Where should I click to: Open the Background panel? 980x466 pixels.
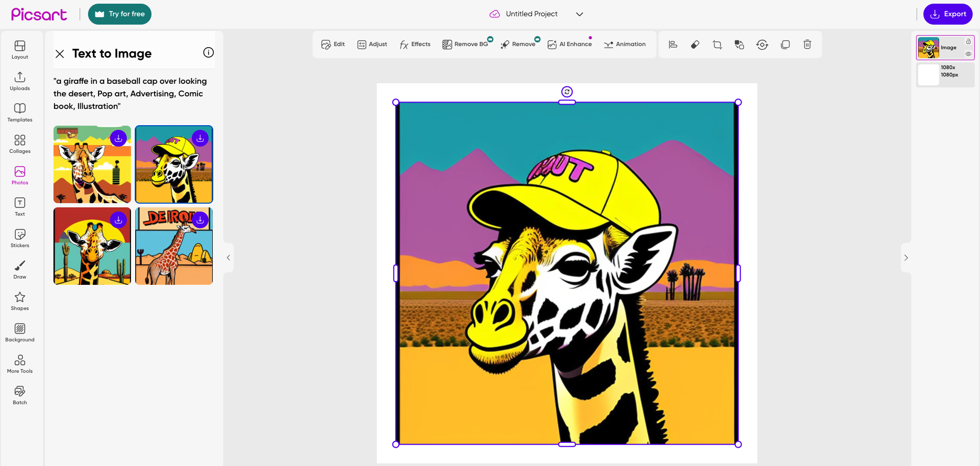click(x=20, y=332)
